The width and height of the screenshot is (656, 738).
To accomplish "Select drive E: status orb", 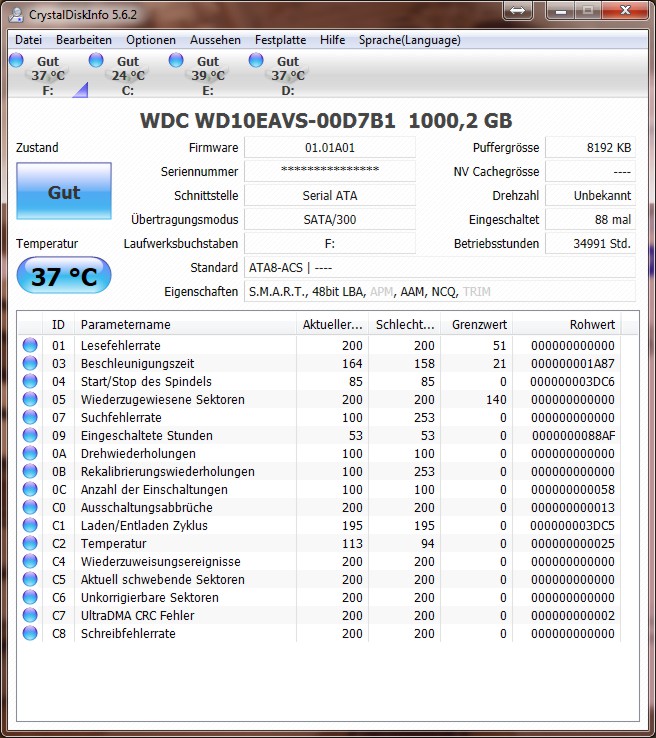I will click(176, 60).
